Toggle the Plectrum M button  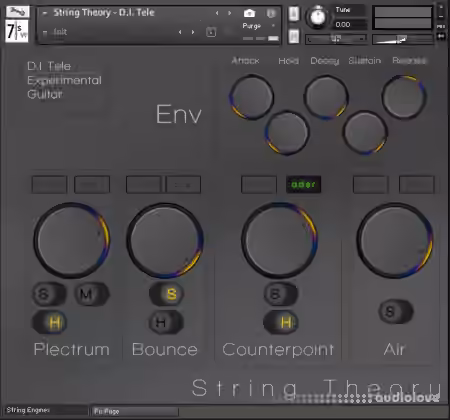[x=91, y=294]
